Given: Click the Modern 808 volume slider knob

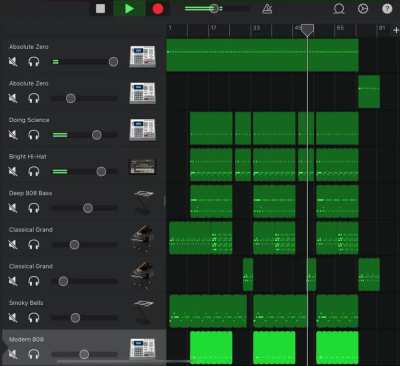Looking at the screenshot, I should click(84, 354).
